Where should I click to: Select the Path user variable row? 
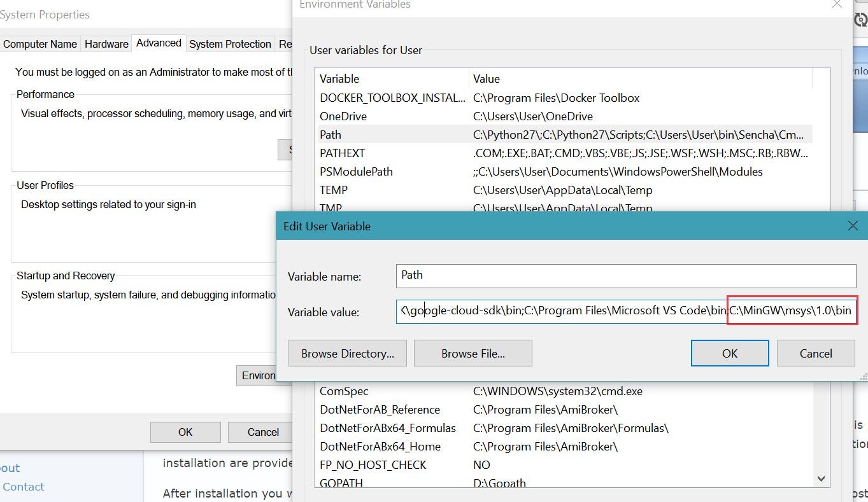click(446, 134)
